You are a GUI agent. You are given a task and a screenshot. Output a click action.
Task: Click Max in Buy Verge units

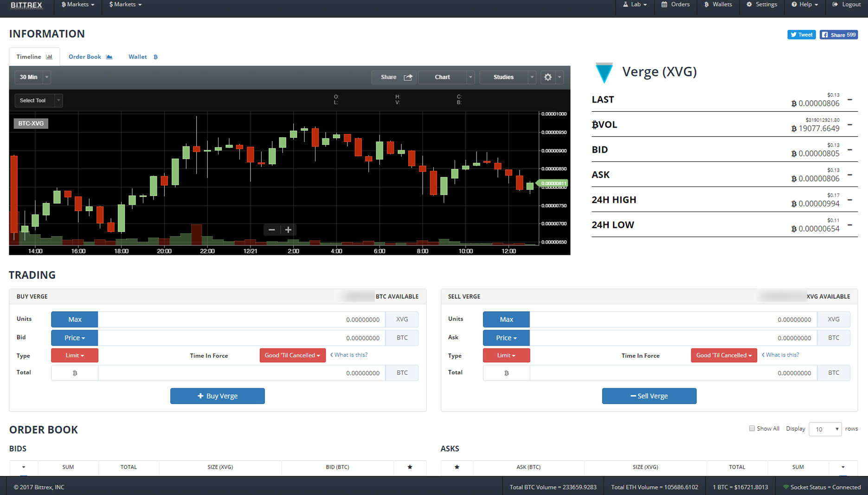(x=75, y=319)
